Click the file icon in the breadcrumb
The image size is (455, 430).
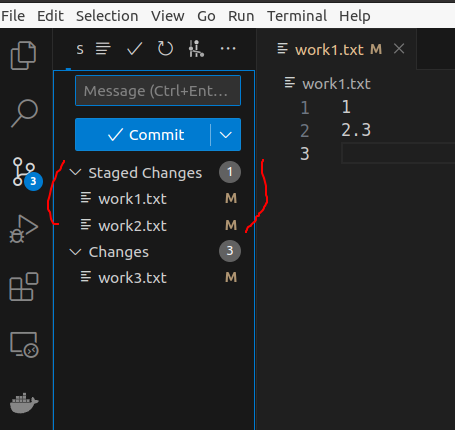[x=290, y=83]
